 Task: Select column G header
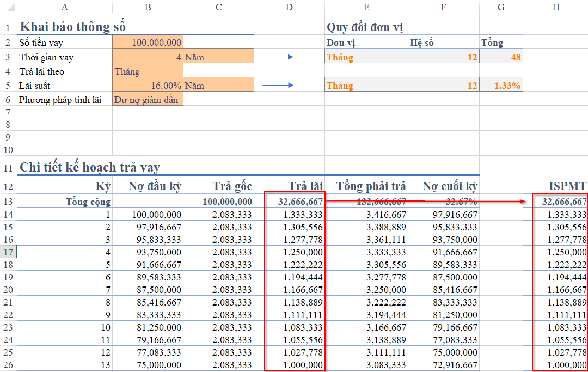tap(501, 7)
